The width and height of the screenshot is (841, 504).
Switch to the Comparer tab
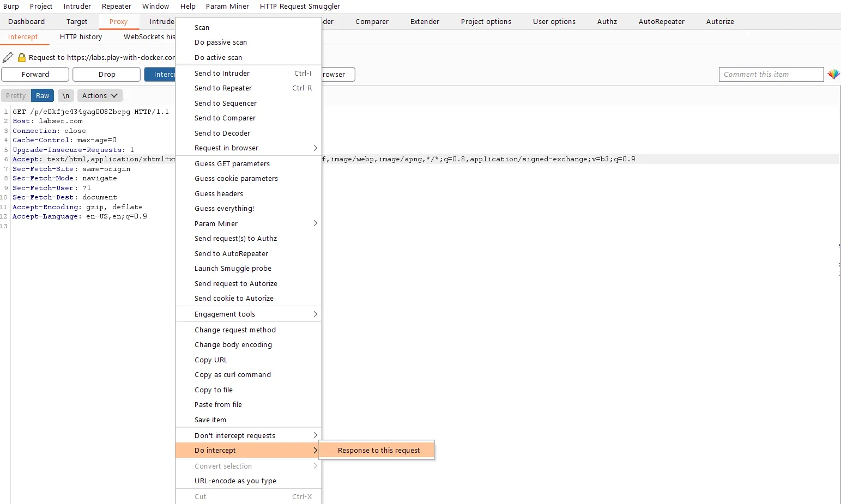(x=372, y=22)
